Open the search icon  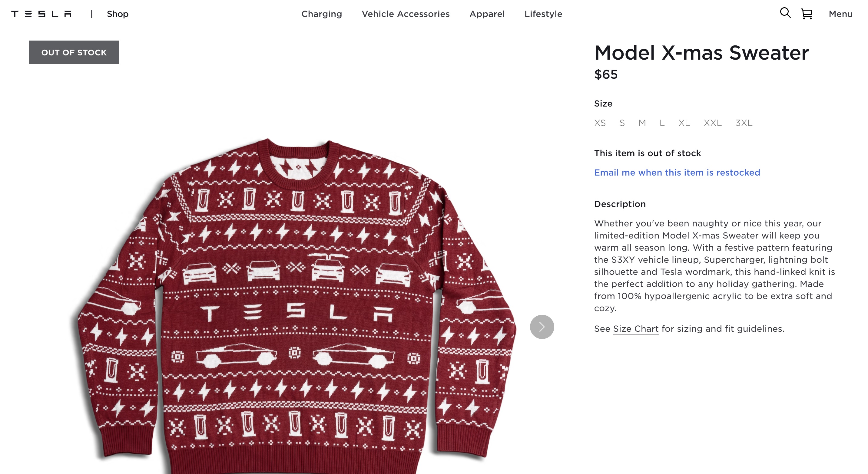[785, 13]
